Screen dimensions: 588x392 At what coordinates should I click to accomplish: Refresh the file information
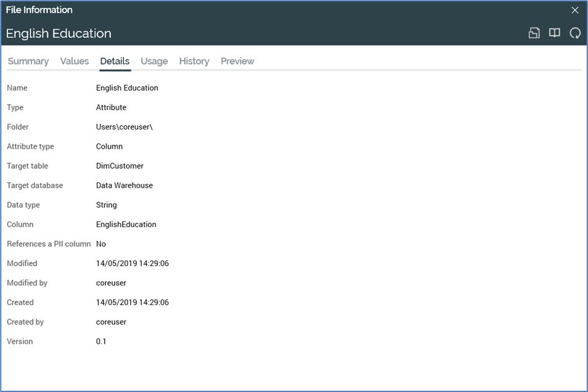pos(575,33)
